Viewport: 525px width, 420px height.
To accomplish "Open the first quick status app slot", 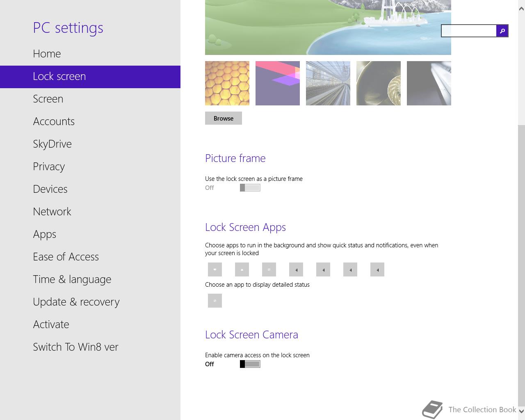I will 215,269.
